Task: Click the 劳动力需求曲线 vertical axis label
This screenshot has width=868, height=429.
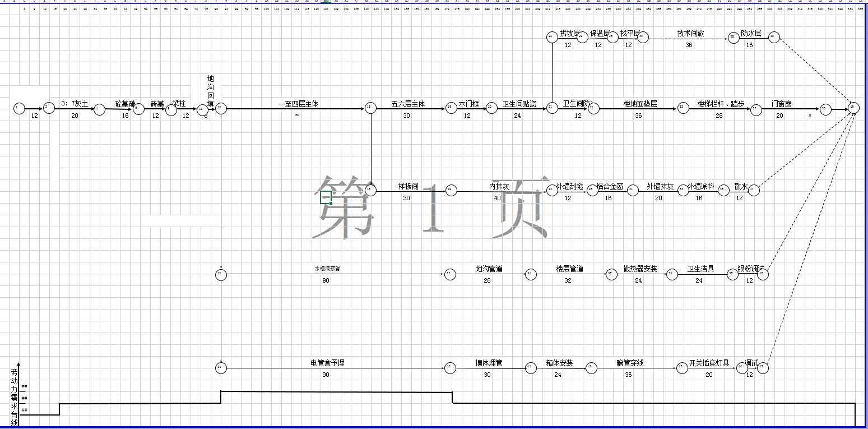Action: tap(14, 397)
